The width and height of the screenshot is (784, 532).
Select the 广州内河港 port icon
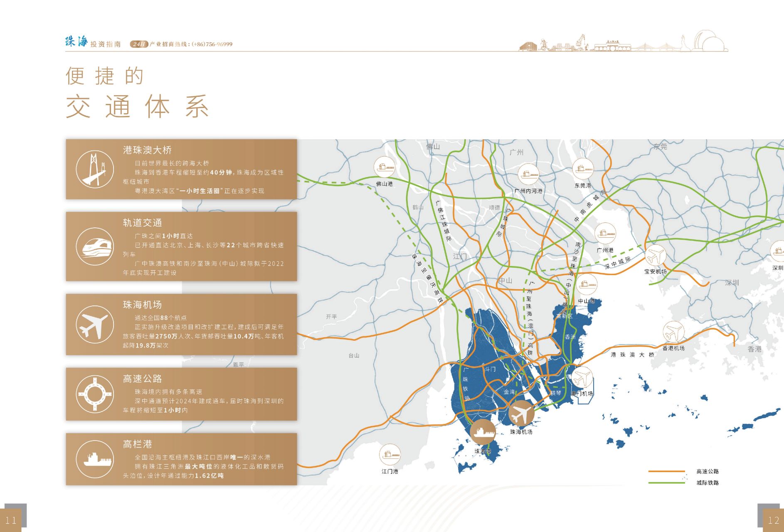pos(528,175)
